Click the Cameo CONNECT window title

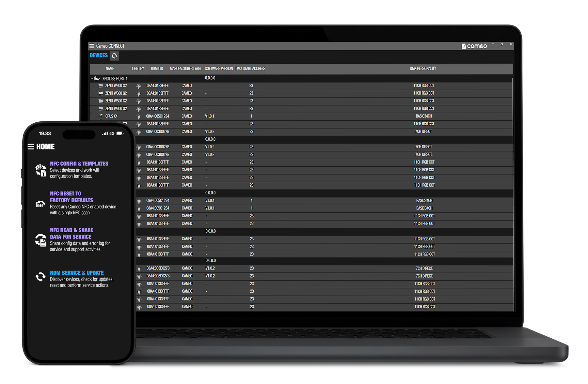pos(110,46)
